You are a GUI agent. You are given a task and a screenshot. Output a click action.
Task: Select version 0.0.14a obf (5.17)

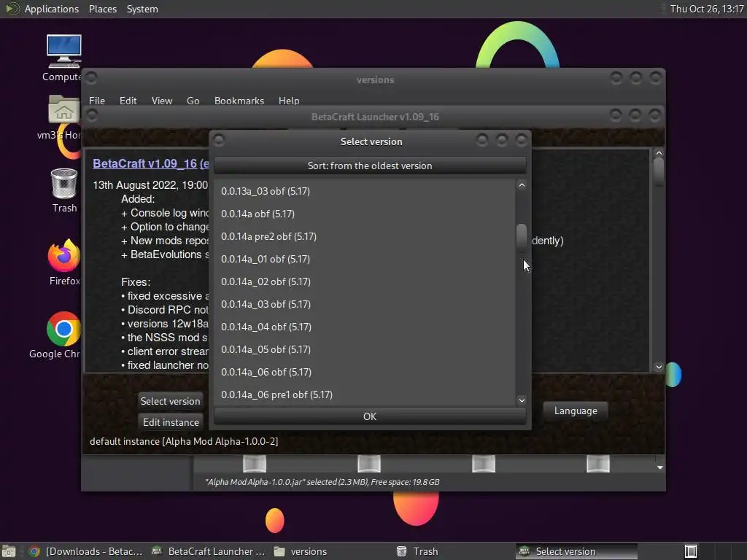coord(365,214)
